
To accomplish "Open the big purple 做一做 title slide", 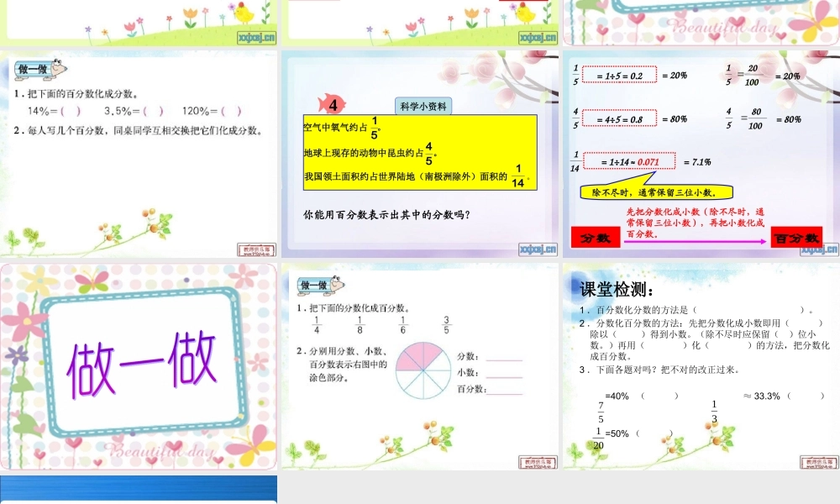I will click(x=139, y=366).
